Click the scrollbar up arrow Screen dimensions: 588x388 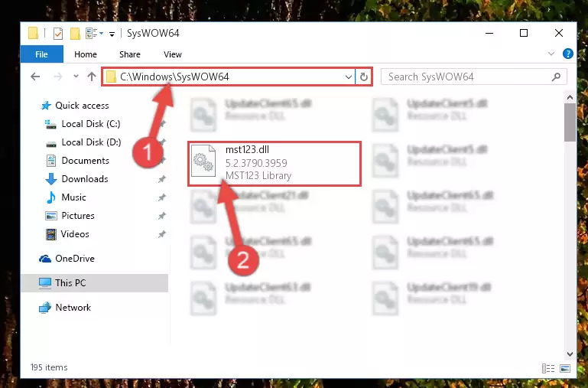coord(570,97)
